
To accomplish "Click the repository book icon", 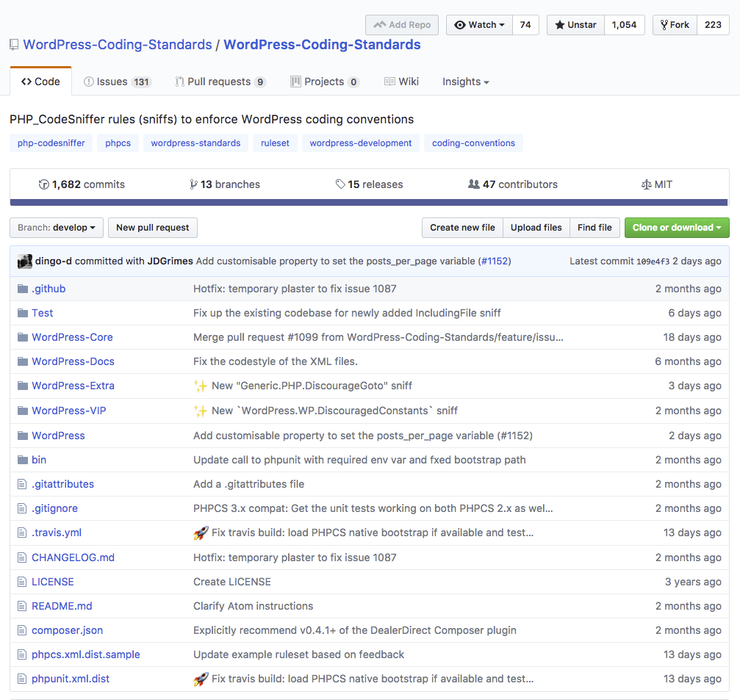I will tap(14, 45).
